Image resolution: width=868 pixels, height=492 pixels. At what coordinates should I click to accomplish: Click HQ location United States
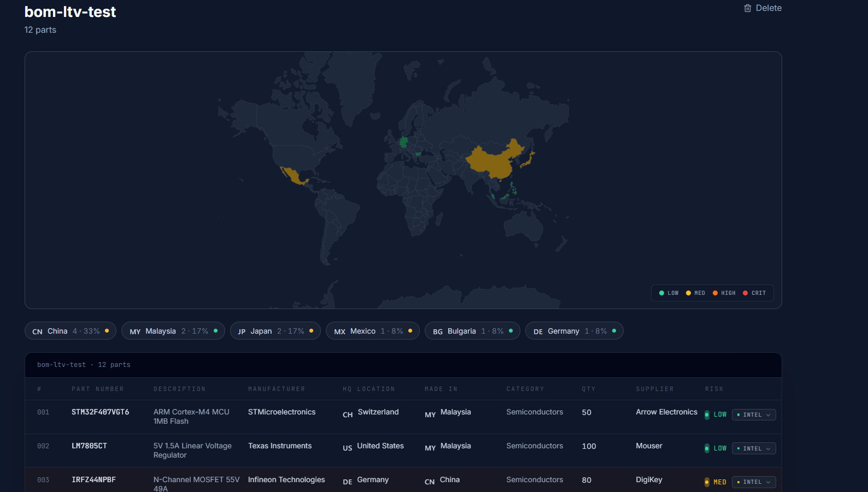click(380, 446)
